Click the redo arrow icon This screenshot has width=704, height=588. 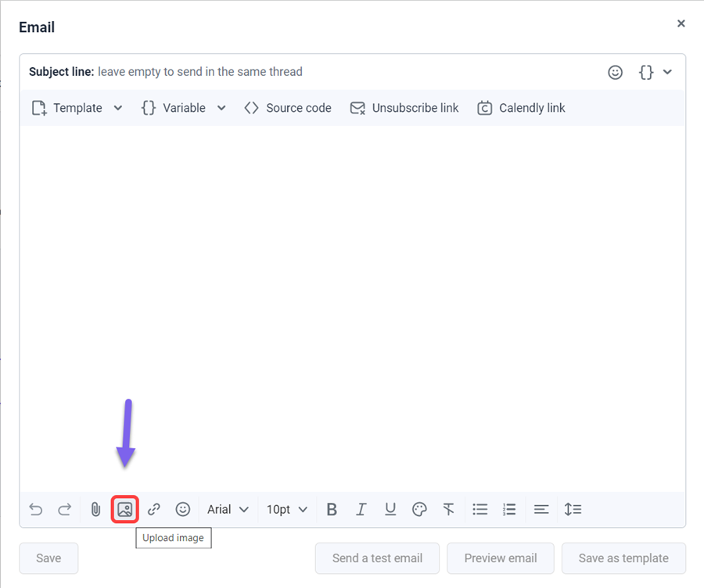65,509
